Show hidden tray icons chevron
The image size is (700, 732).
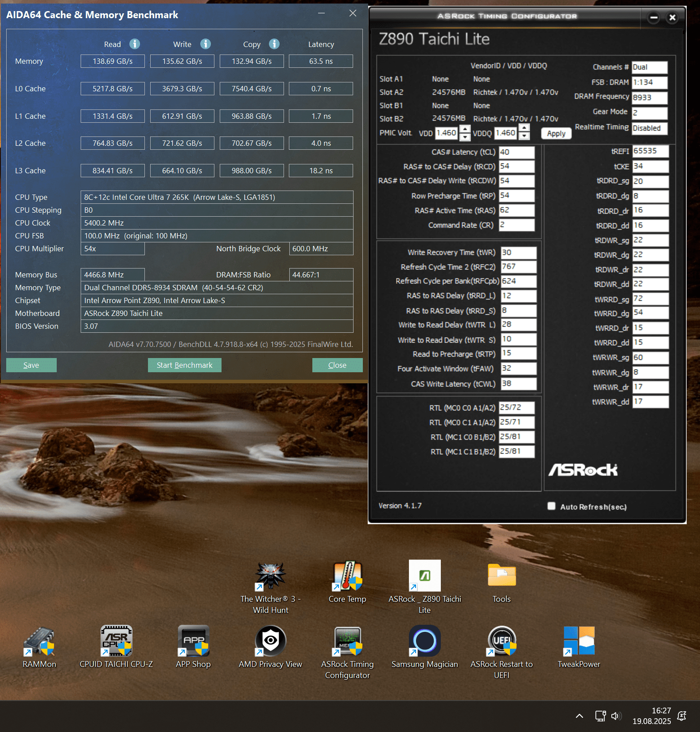[579, 716]
